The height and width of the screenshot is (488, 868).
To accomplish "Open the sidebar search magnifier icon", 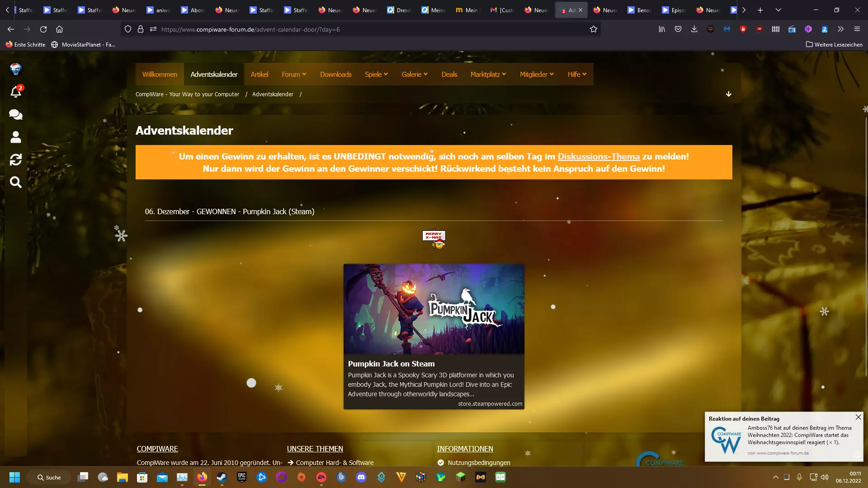I will 16,182.
